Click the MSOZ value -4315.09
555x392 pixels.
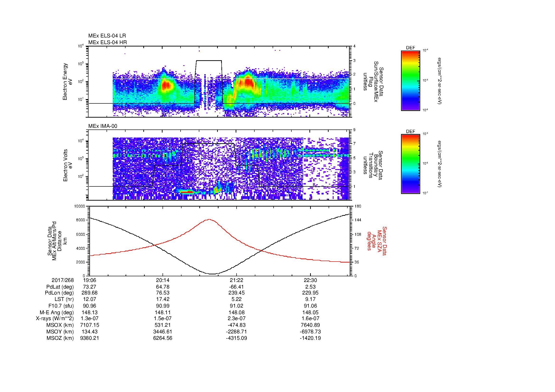point(236,338)
